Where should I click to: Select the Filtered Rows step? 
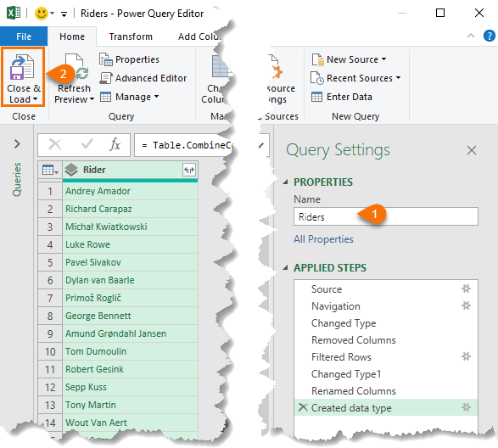385,357
